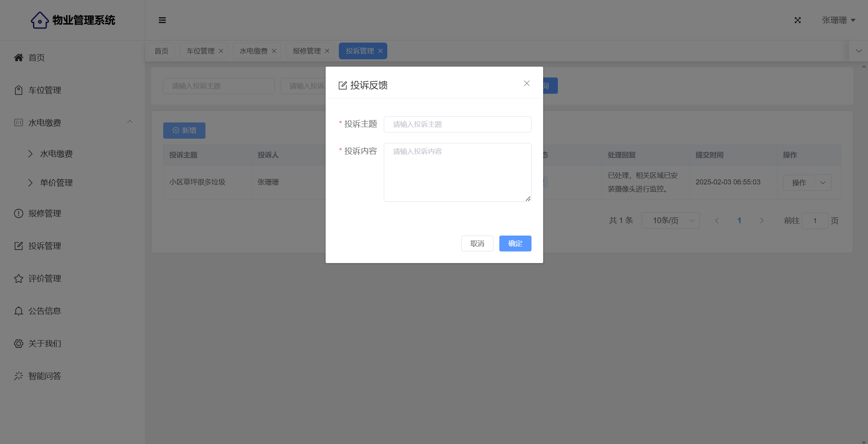This screenshot has width=868, height=444.
Task: Click the 确定 button
Action: point(515,243)
